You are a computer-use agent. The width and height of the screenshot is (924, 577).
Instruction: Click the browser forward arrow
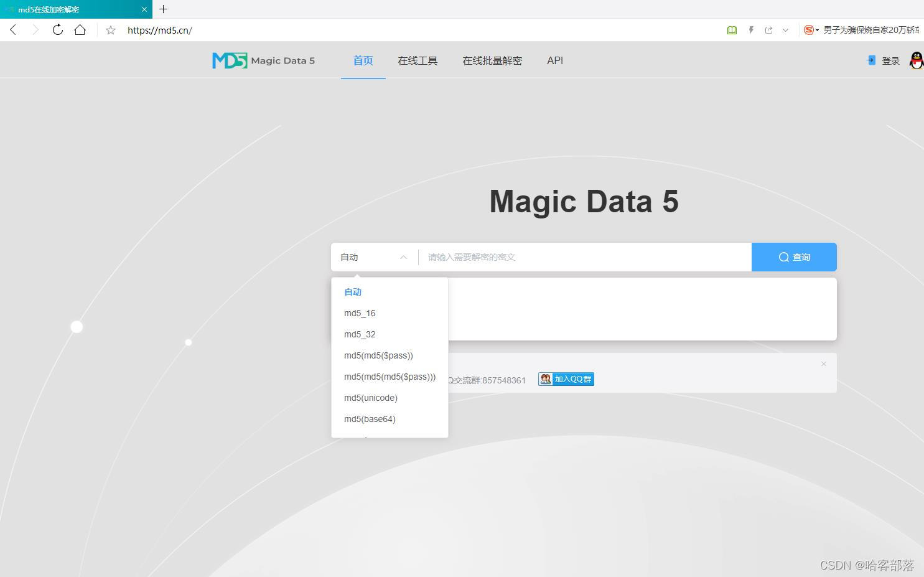[x=35, y=30]
